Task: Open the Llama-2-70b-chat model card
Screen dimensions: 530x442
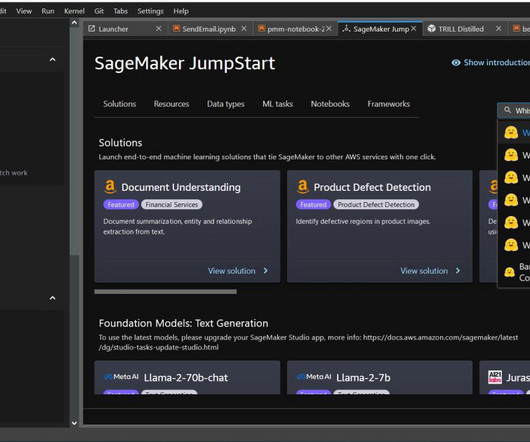Action: tap(187, 377)
